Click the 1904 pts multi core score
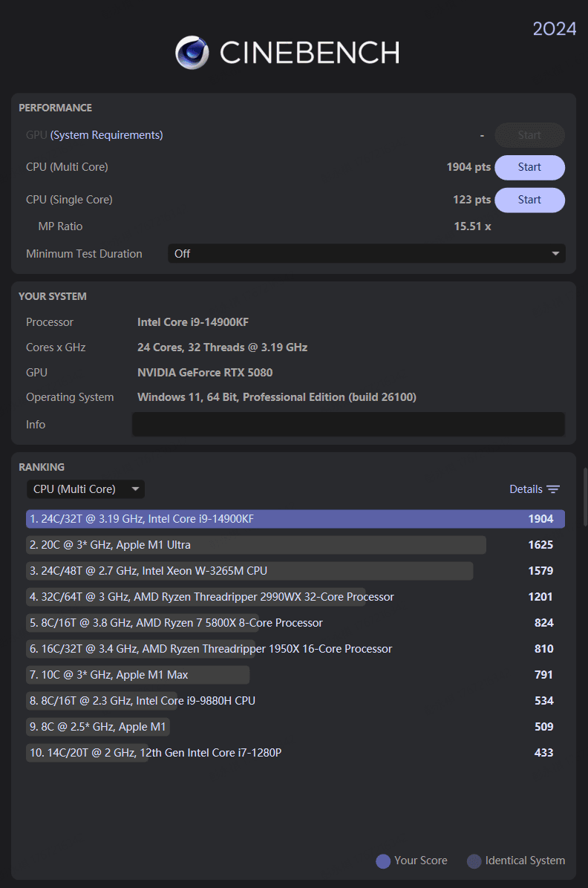 click(x=468, y=167)
